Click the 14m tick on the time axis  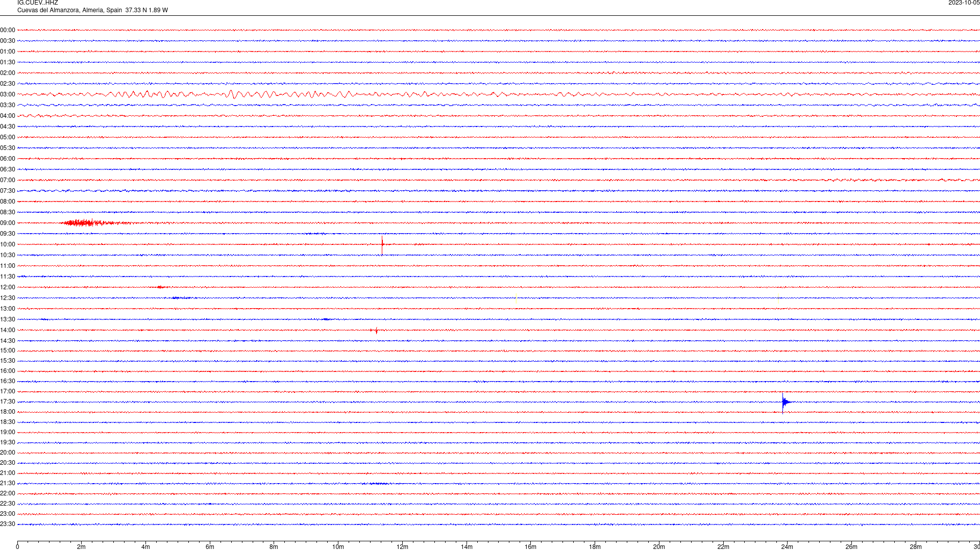[x=467, y=546]
